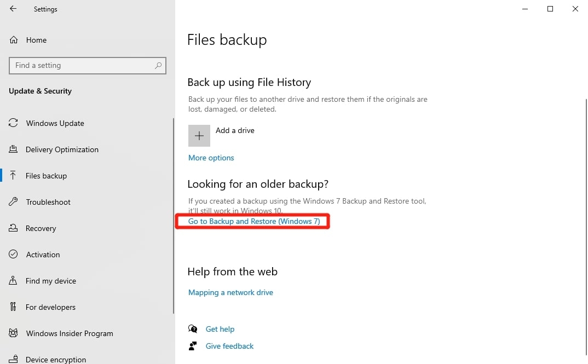
Task: Open the Mapping a network drive article
Action: [x=230, y=292]
